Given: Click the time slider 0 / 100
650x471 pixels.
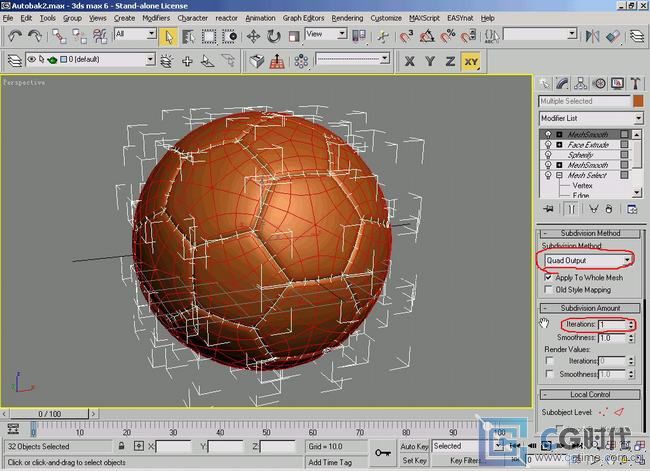Looking at the screenshot, I should pos(49,414).
